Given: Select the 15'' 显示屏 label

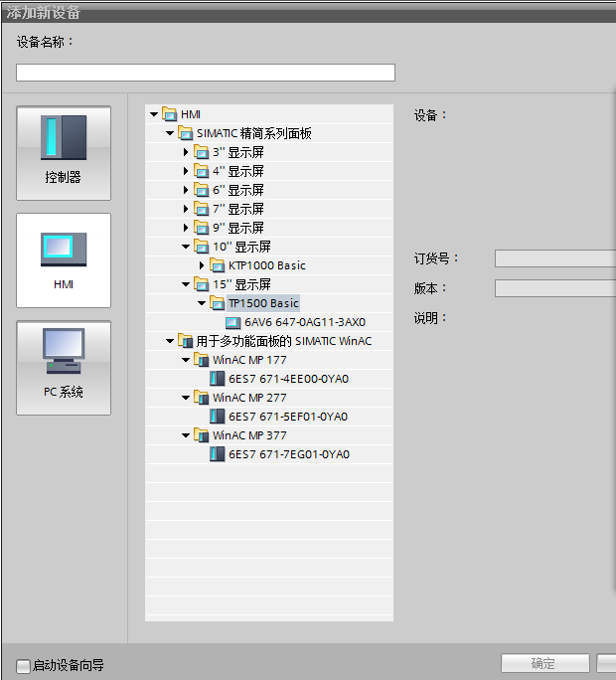Looking at the screenshot, I should pyautogui.click(x=241, y=284).
